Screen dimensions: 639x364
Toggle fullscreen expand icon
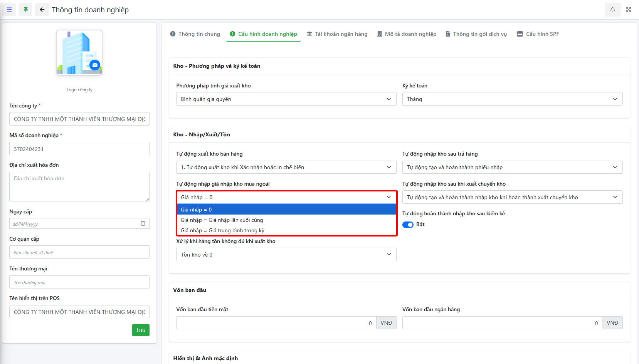coord(629,10)
